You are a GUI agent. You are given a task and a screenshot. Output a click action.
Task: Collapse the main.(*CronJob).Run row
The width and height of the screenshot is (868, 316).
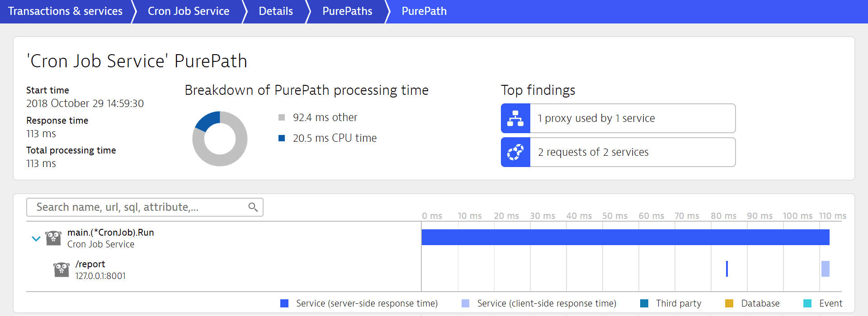point(36,238)
